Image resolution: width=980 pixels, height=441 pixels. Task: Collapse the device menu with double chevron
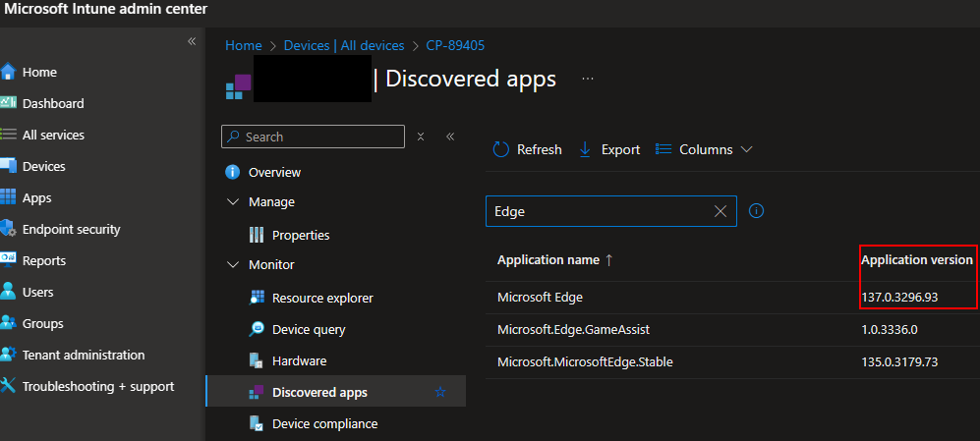coord(450,137)
